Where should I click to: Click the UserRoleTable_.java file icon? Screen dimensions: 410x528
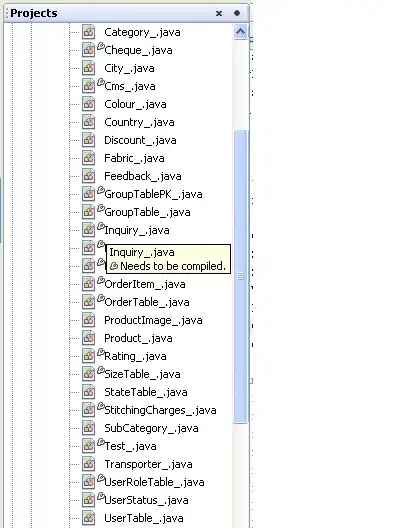click(x=89, y=482)
